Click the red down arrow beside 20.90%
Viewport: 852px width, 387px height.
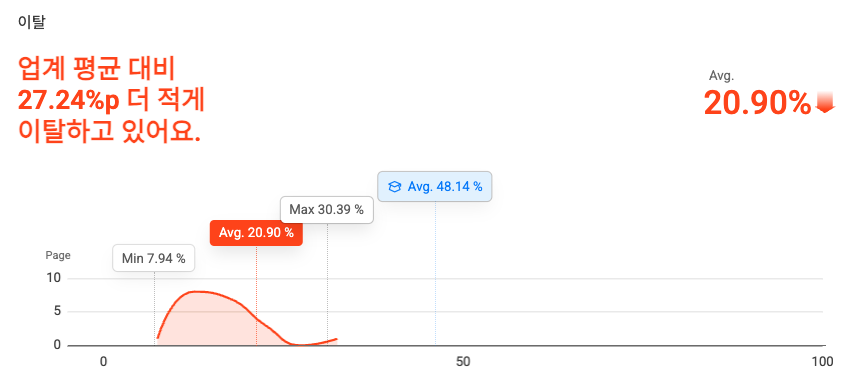click(x=825, y=102)
